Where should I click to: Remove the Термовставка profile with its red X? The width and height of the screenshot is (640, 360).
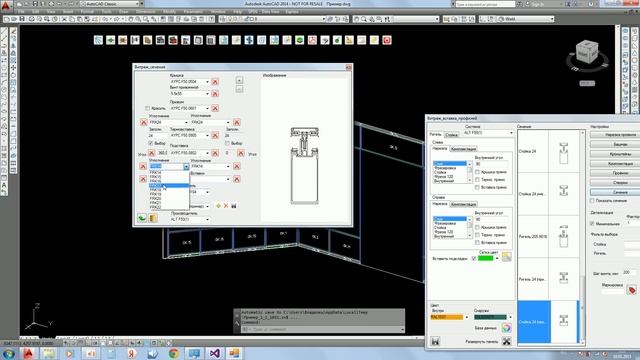[x=215, y=135]
